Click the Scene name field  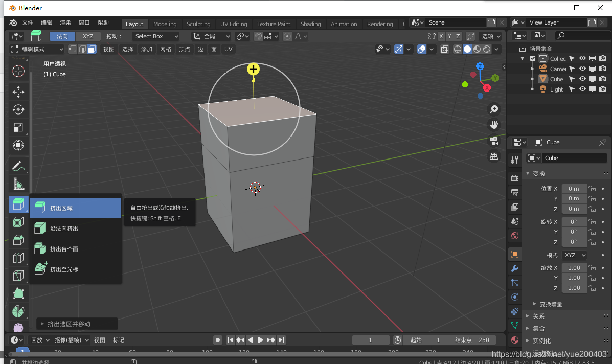point(455,22)
